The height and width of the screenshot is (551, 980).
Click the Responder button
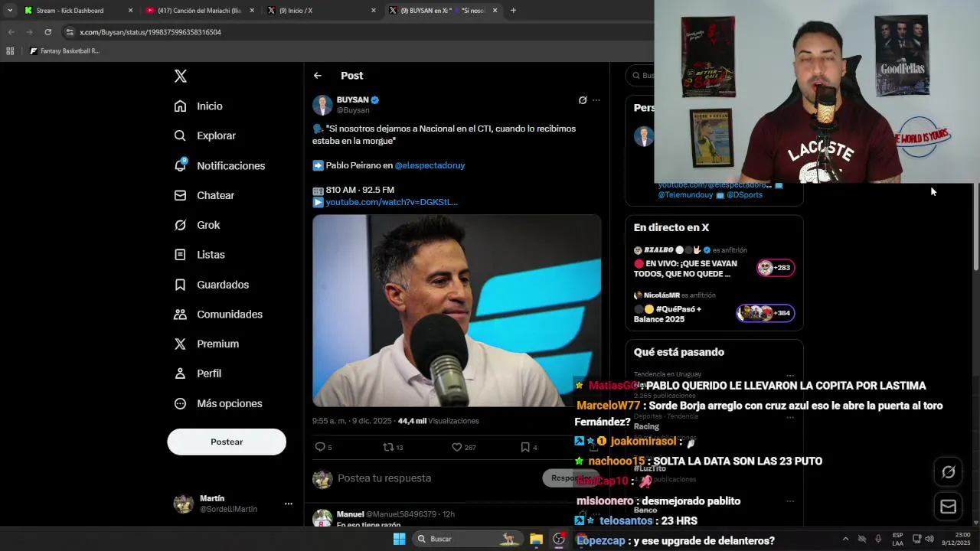(570, 478)
